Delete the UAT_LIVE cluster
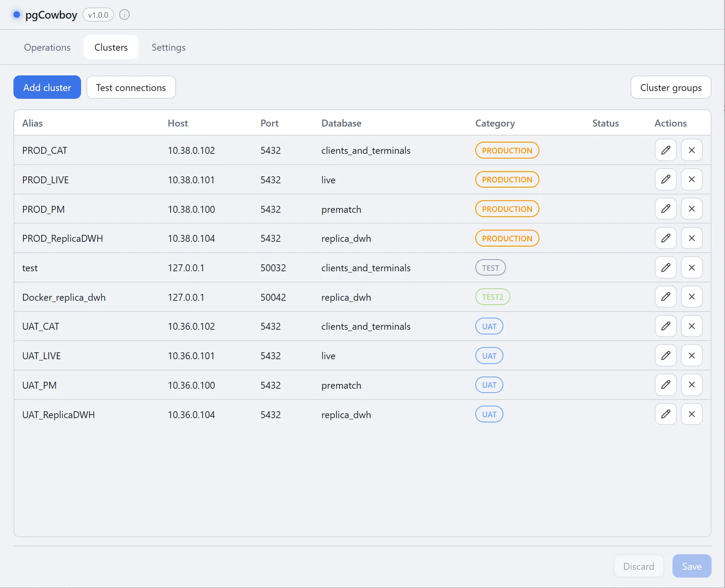 point(692,356)
